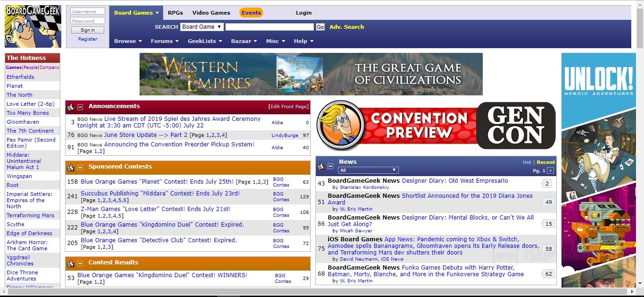Image resolution: width=644 pixels, height=297 pixels.
Task: Open June Store Update announcement
Action: point(146,135)
